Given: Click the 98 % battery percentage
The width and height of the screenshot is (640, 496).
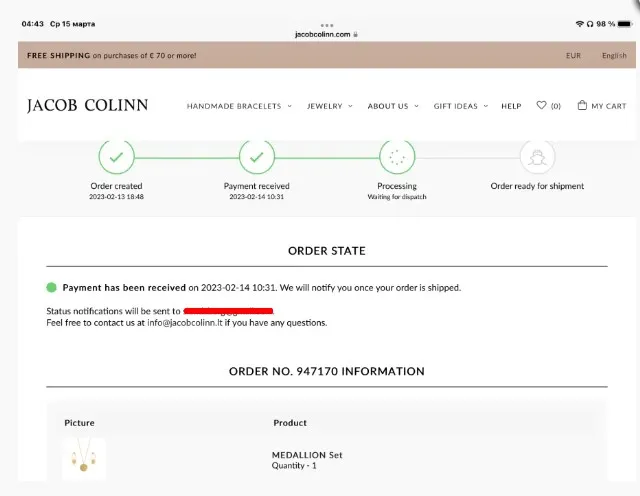Looking at the screenshot, I should coord(605,24).
